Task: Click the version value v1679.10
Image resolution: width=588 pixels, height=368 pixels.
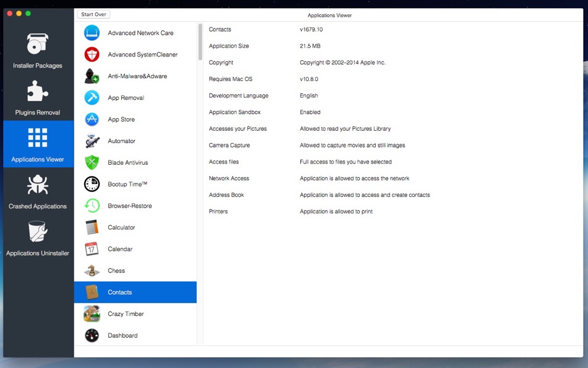Action: tap(311, 29)
